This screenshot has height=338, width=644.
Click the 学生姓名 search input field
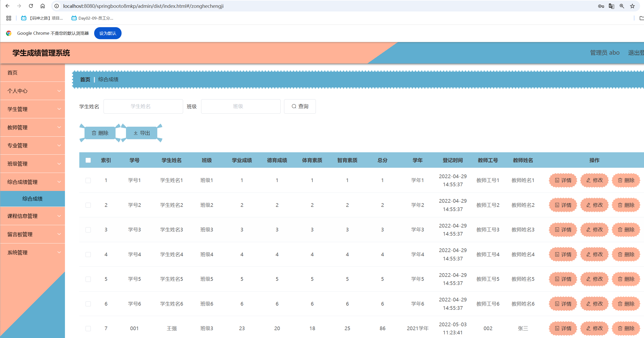(x=143, y=106)
